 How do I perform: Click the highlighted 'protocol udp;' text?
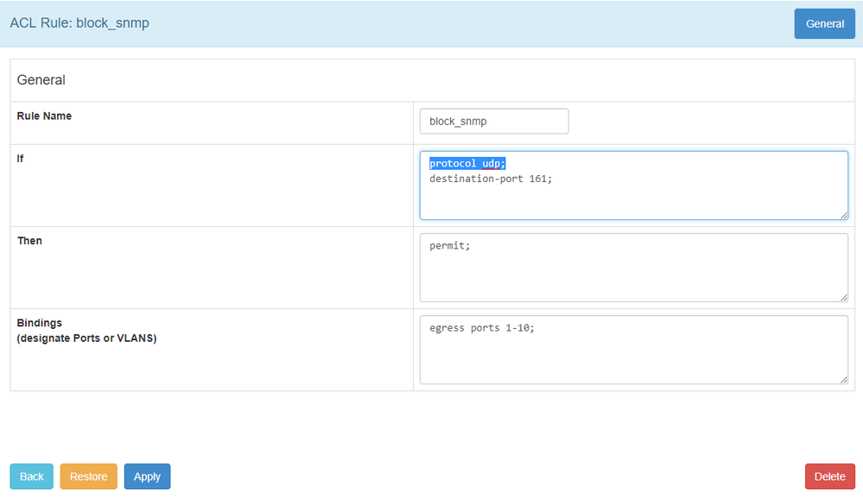pos(467,164)
